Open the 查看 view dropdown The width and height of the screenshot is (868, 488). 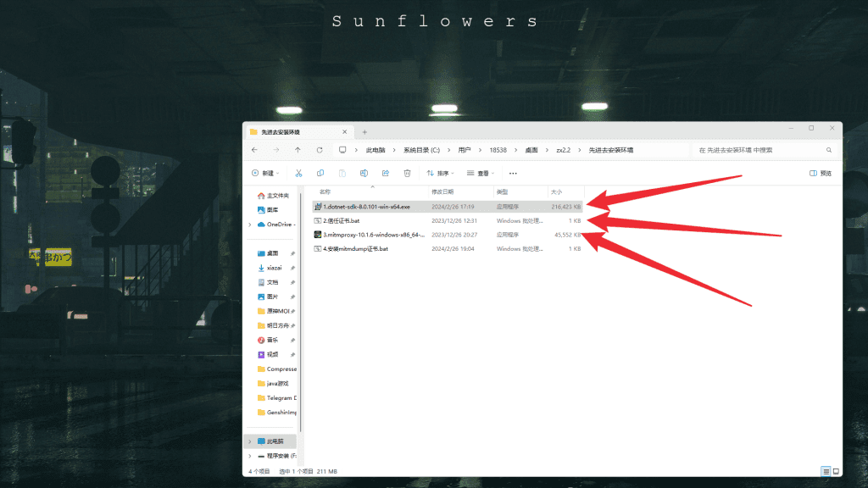click(481, 173)
